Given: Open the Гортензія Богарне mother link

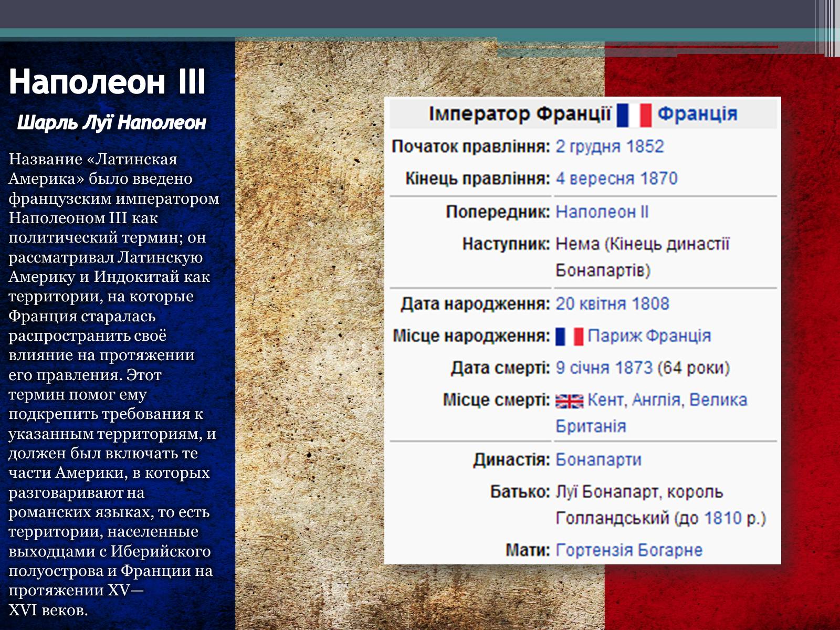Looking at the screenshot, I should pyautogui.click(x=629, y=550).
